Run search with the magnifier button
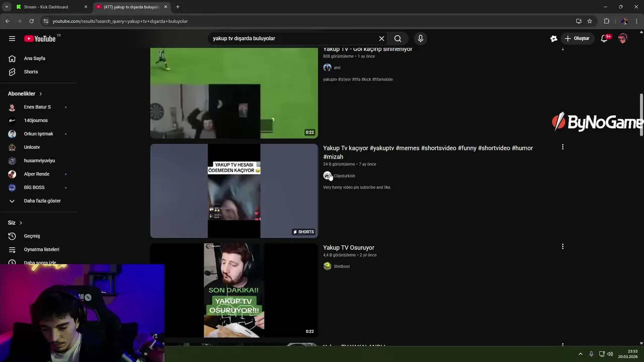 [398, 39]
